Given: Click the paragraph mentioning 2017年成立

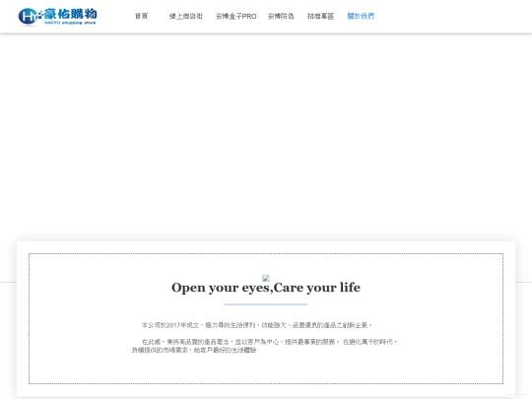Looking at the screenshot, I should 257,325.
